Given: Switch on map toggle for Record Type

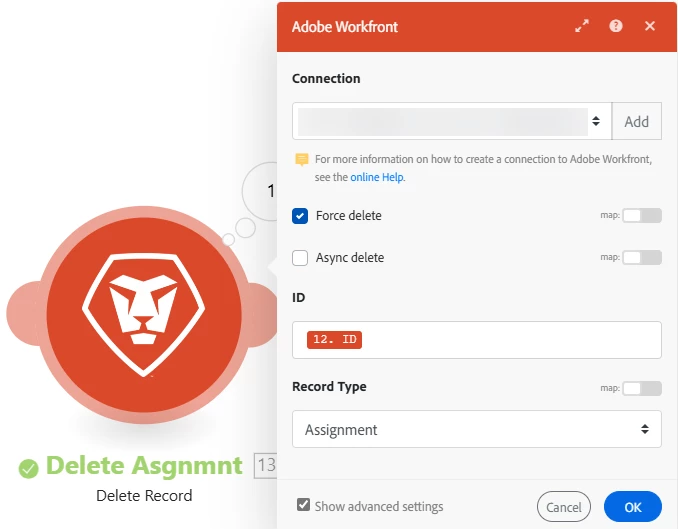Looking at the screenshot, I should (642, 388).
